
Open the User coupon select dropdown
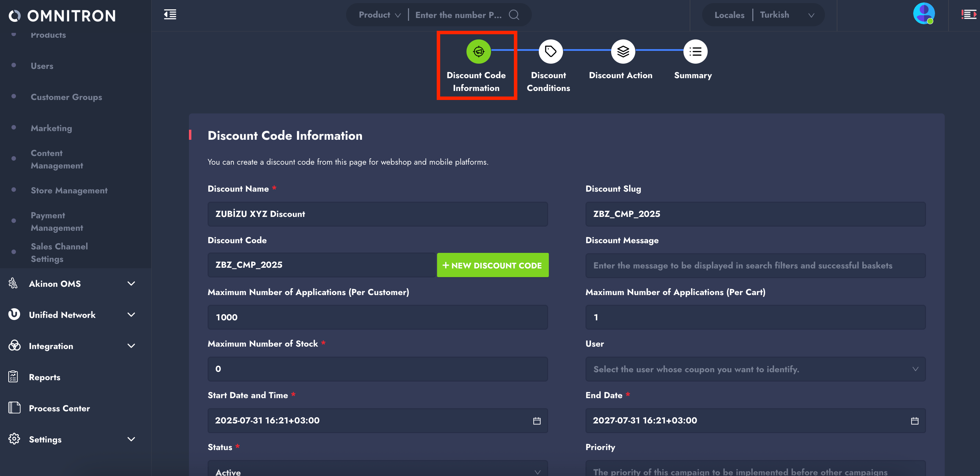pyautogui.click(x=755, y=369)
